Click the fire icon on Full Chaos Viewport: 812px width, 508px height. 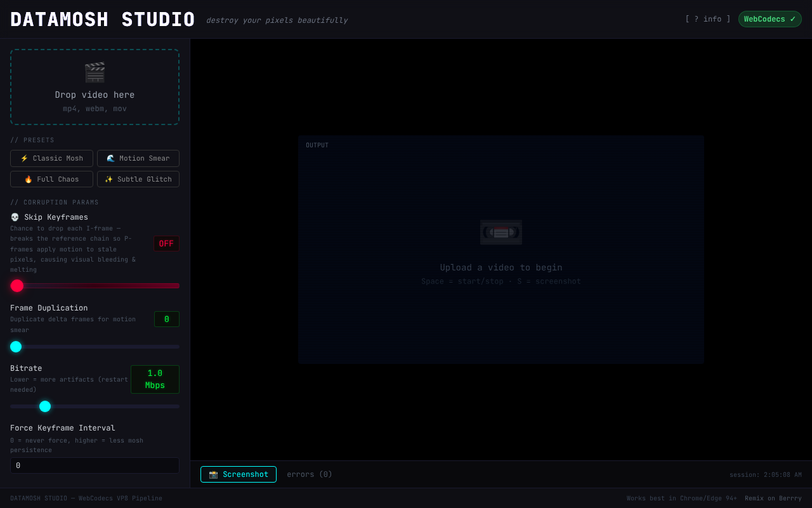pyautogui.click(x=29, y=179)
